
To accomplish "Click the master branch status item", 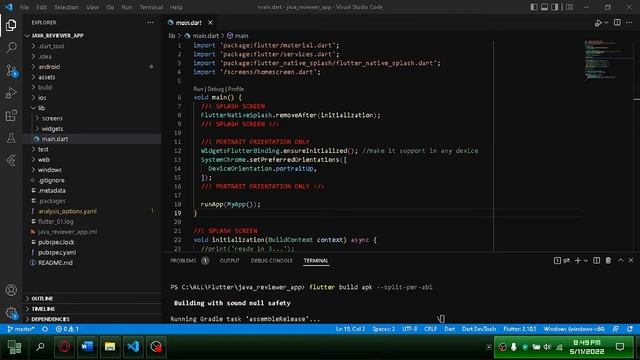I will [21, 329].
